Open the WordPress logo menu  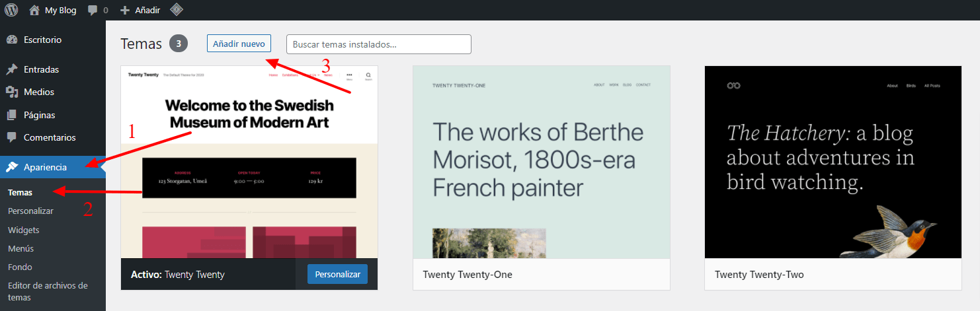11,10
